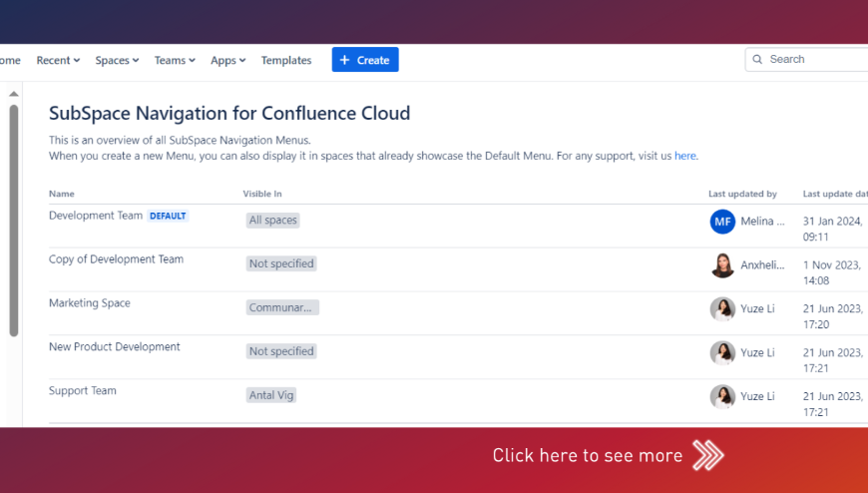Click the double chevron arrows icon
Viewport: 868px width, 493px height.
pyautogui.click(x=707, y=455)
